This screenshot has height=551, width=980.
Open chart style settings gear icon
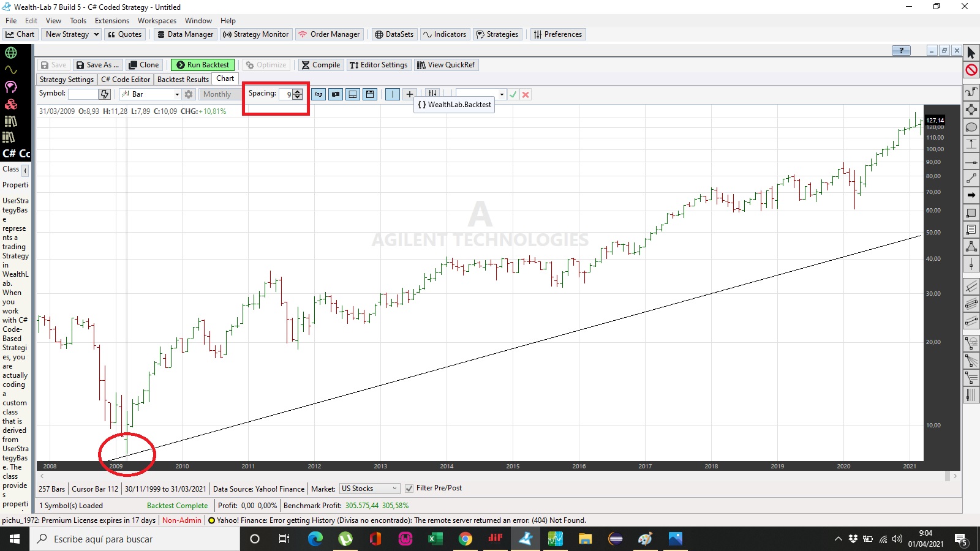189,94
